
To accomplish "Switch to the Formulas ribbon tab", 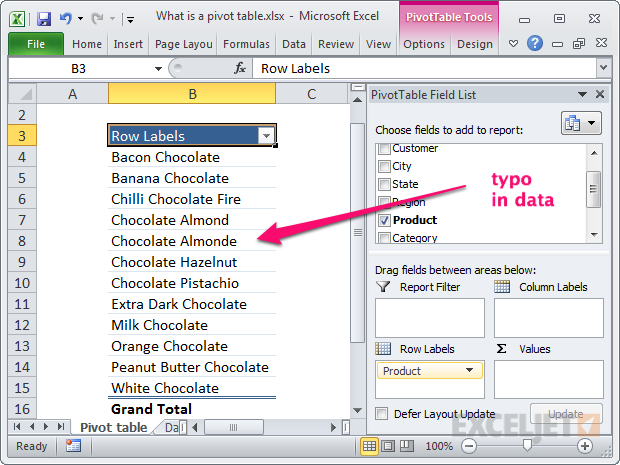I will click(x=246, y=44).
